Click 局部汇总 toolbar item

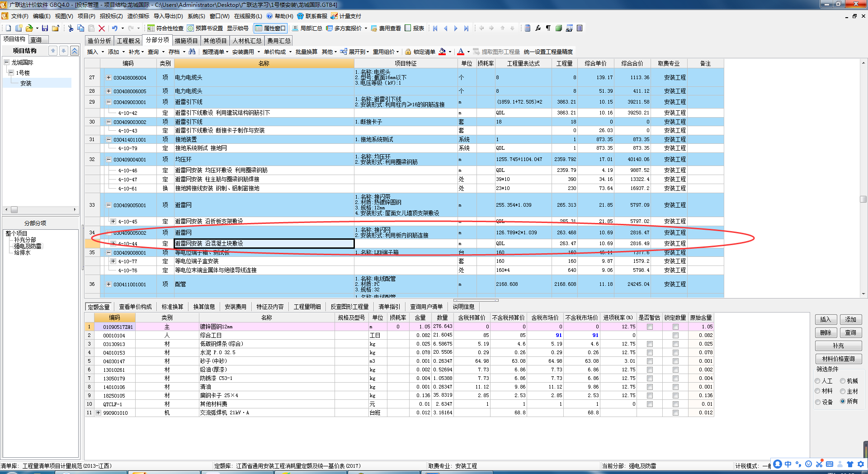pos(307,28)
